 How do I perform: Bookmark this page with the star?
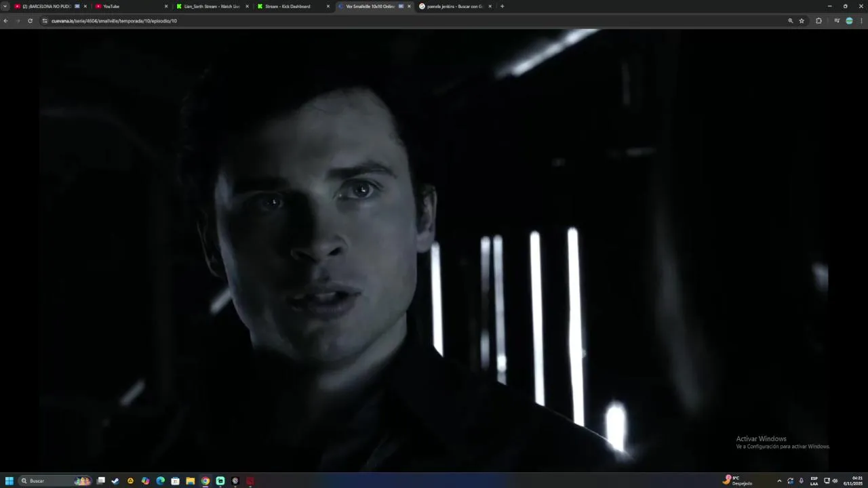click(x=802, y=21)
